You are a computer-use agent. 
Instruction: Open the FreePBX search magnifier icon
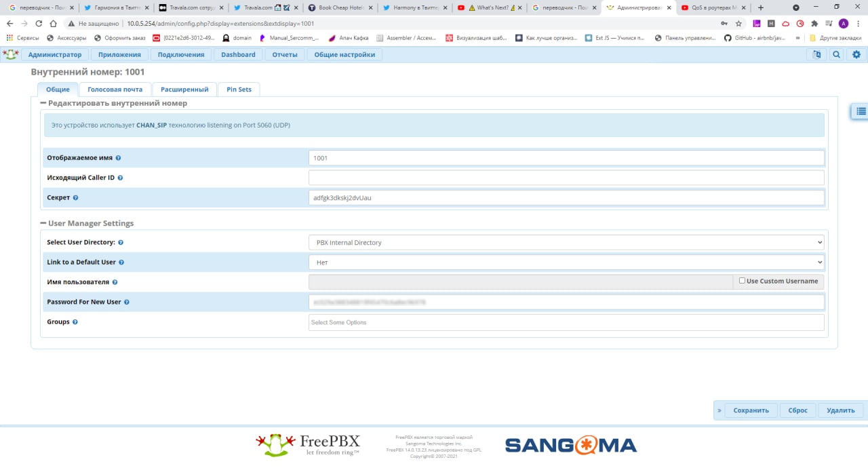click(x=837, y=55)
